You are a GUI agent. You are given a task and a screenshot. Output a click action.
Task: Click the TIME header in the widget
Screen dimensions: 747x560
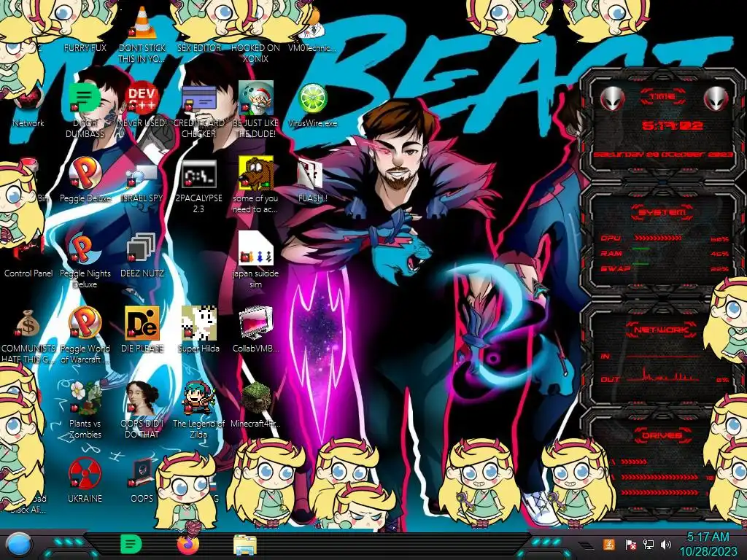[x=662, y=97]
